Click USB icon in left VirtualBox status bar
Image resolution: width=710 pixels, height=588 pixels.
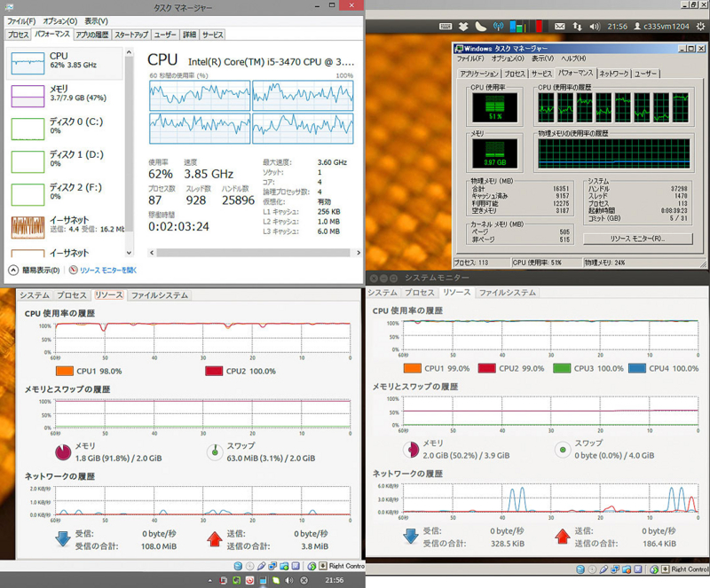point(261,566)
